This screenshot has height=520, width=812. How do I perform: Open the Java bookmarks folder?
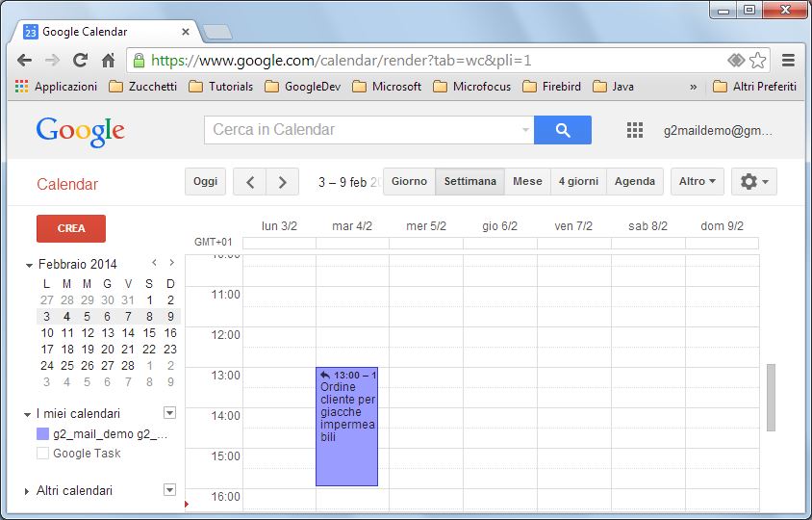[614, 87]
